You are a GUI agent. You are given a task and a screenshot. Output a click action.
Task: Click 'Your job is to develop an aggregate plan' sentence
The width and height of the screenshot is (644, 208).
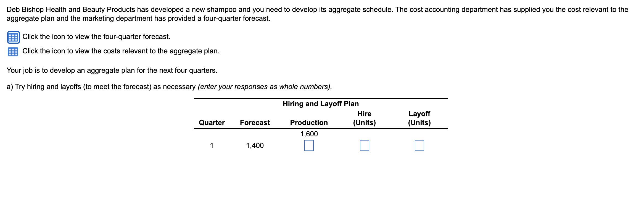[x=112, y=70]
